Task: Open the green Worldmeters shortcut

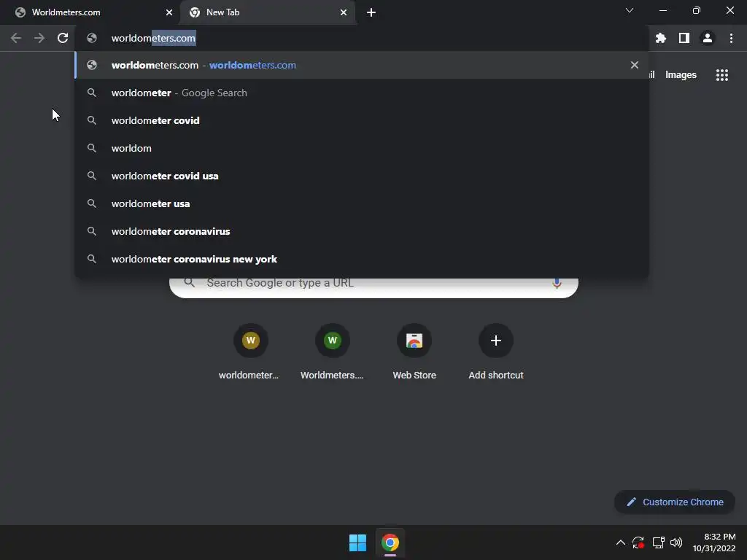Action: (x=333, y=341)
